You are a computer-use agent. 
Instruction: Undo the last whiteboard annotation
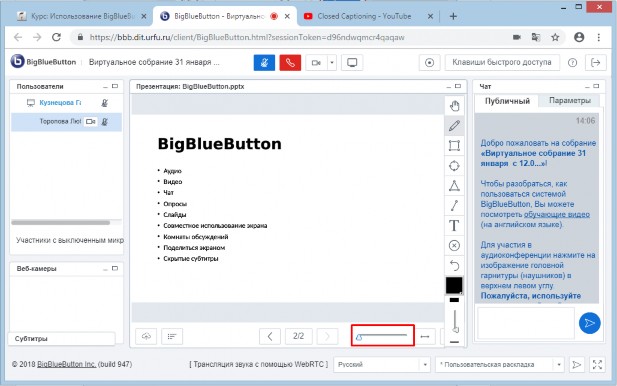pyautogui.click(x=454, y=266)
